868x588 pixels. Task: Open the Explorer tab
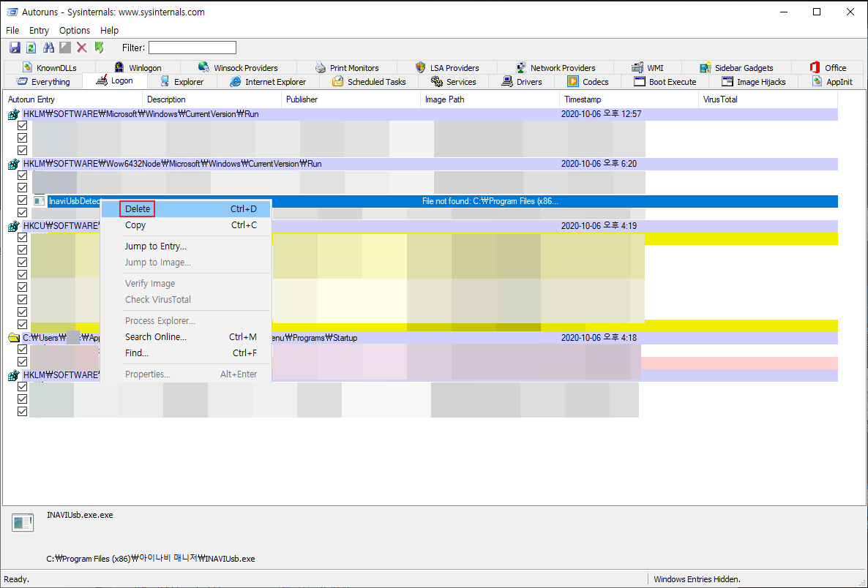tap(182, 82)
